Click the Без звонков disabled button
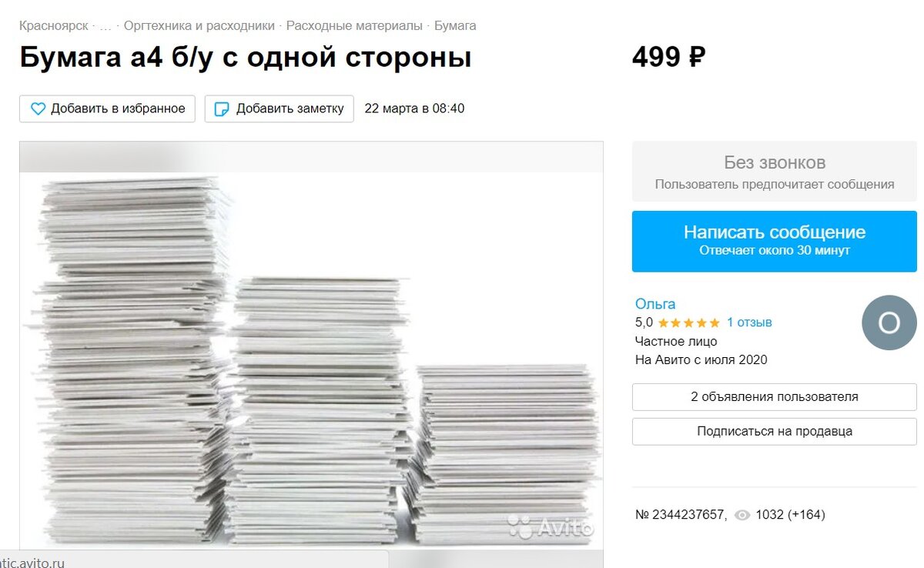924x568 pixels. [775, 172]
